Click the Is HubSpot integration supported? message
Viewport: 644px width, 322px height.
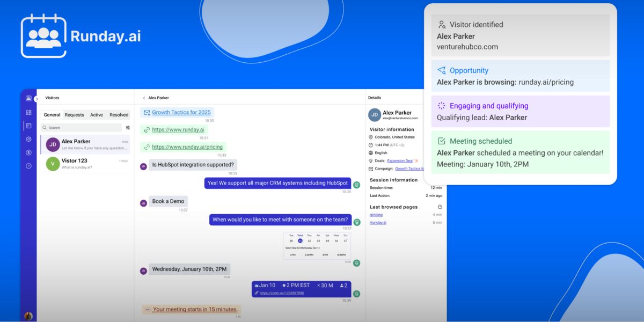click(193, 165)
